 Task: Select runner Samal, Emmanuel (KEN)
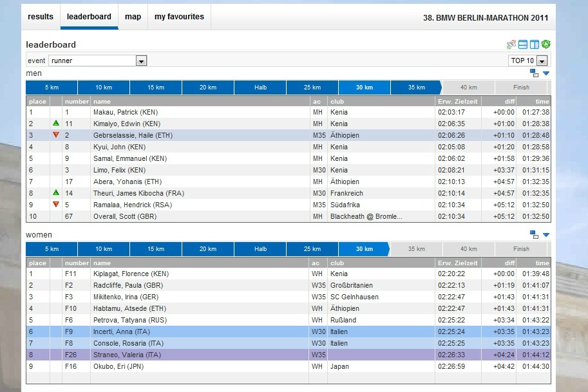289,158
